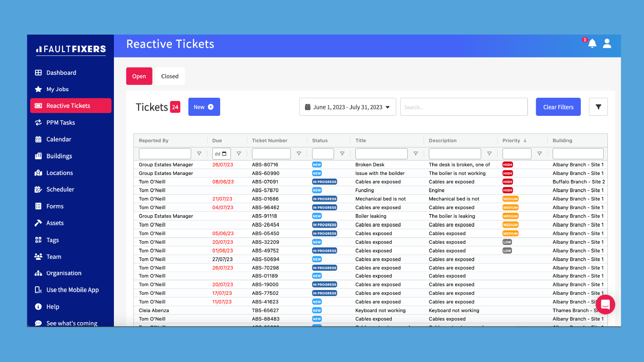Open the Status column filter dropdown
The image size is (644, 362).
point(343,153)
